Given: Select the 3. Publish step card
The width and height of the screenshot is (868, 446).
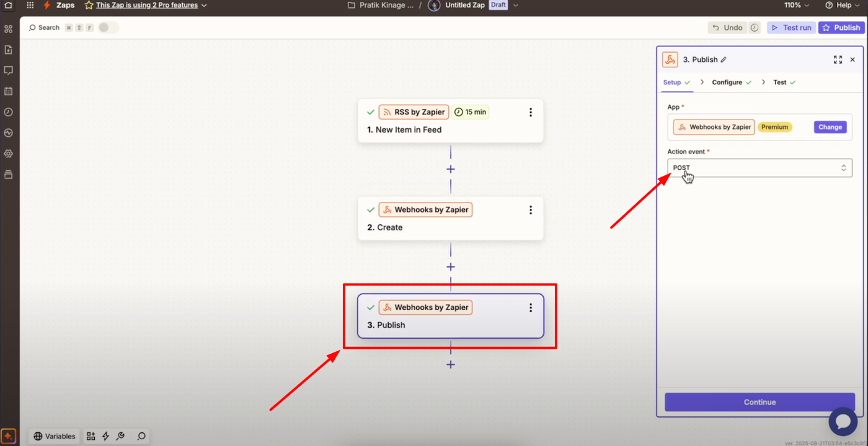Looking at the screenshot, I should pos(451,316).
